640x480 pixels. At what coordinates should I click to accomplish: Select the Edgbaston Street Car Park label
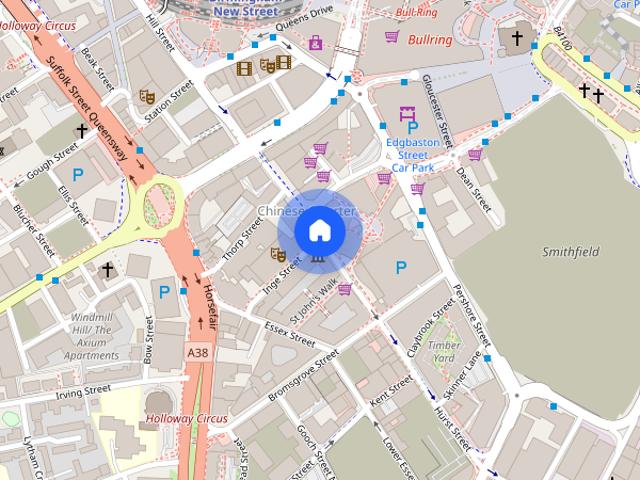point(413,155)
